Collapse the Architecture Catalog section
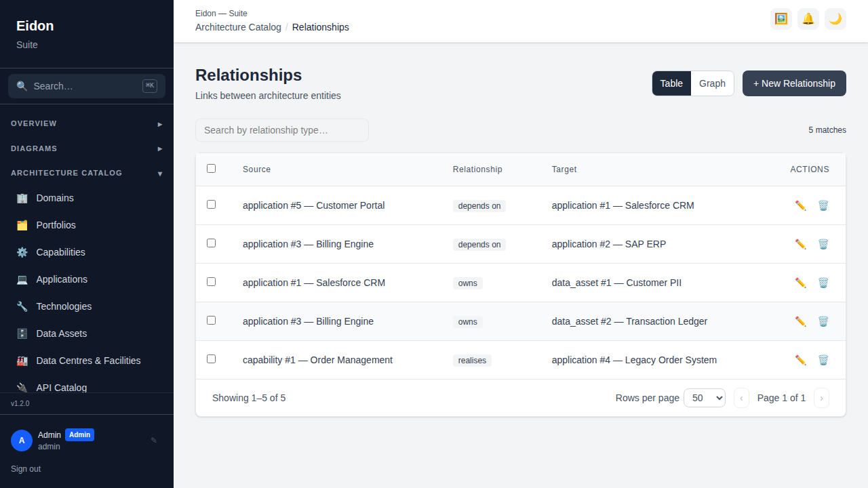The height and width of the screenshot is (488, 868). pos(87,174)
